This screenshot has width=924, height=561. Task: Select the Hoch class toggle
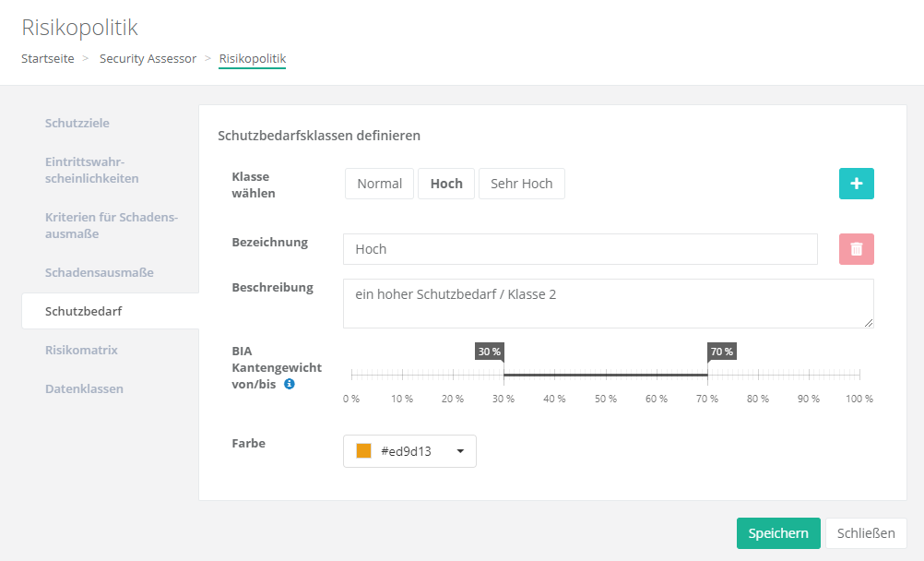pos(446,184)
